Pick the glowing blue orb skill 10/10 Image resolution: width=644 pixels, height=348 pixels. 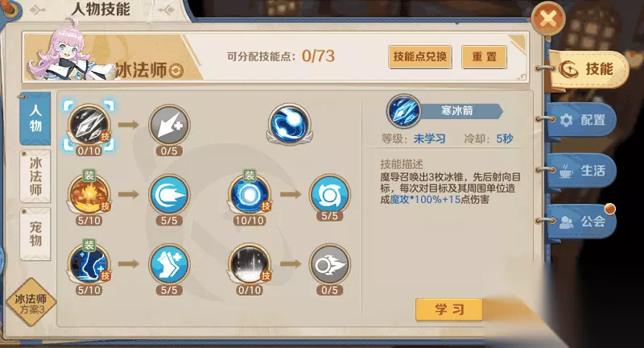coord(250,195)
